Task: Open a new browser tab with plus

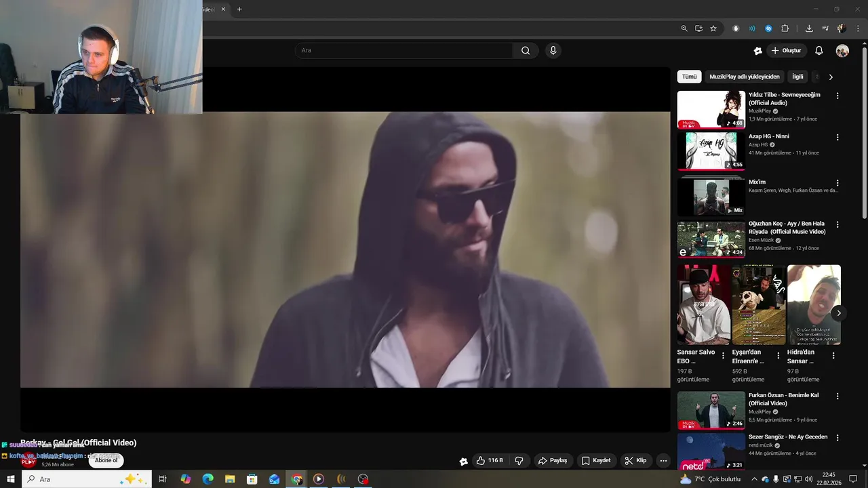Action: [x=239, y=9]
